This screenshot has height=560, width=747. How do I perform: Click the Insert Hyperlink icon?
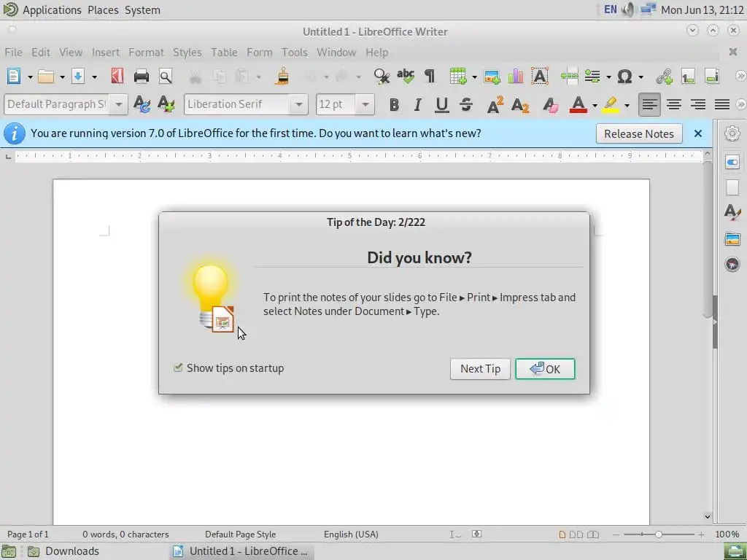pos(664,76)
